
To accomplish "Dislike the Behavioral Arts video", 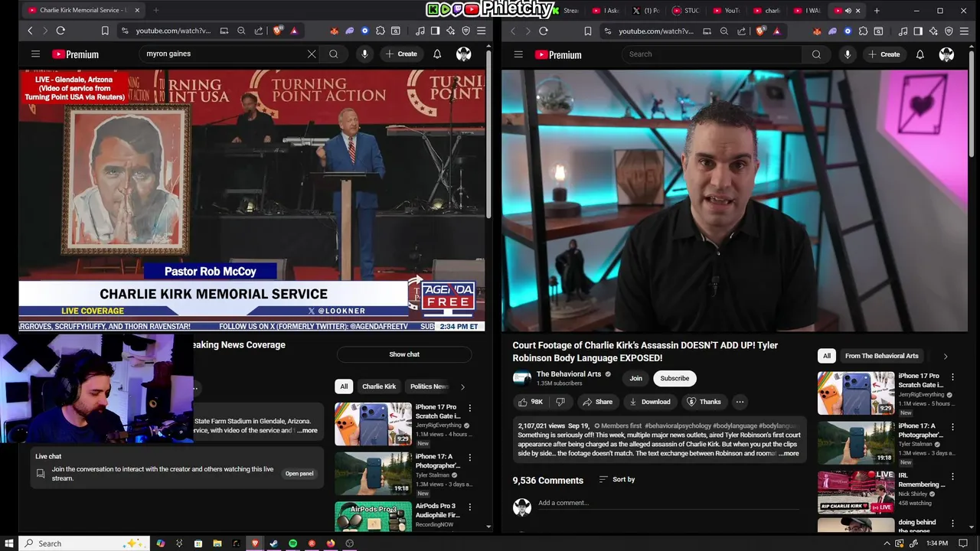I will (x=560, y=402).
